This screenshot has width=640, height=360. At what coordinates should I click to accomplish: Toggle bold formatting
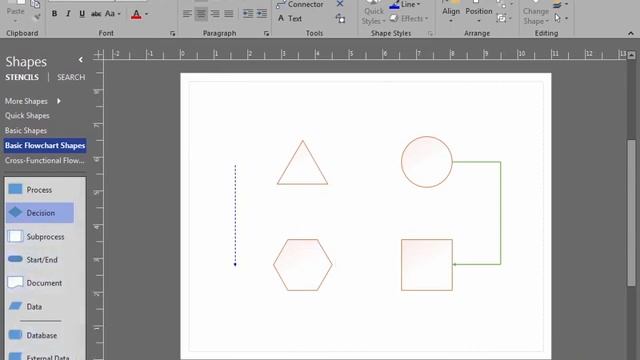(x=54, y=14)
